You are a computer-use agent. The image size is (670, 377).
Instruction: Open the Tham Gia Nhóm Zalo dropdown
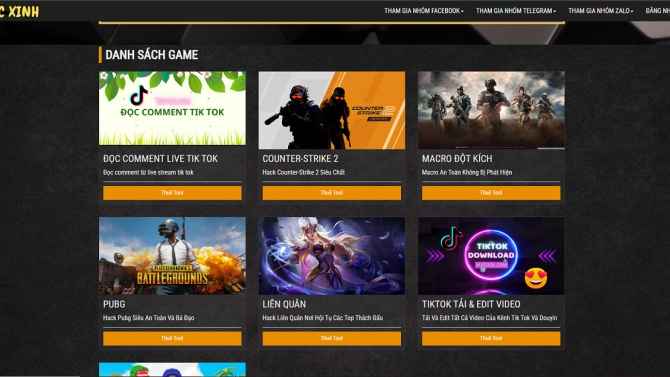click(x=600, y=11)
